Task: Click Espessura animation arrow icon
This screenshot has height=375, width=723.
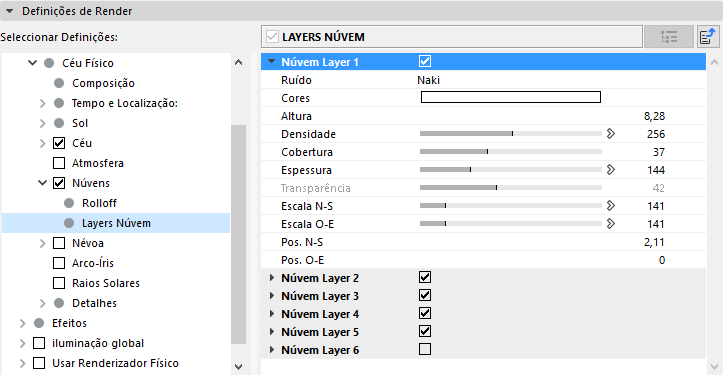Action: [611, 170]
